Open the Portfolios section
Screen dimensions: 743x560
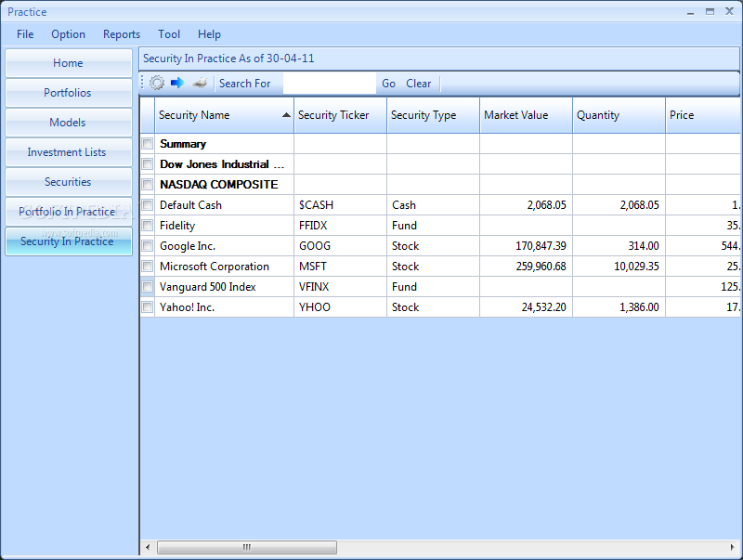tap(68, 93)
